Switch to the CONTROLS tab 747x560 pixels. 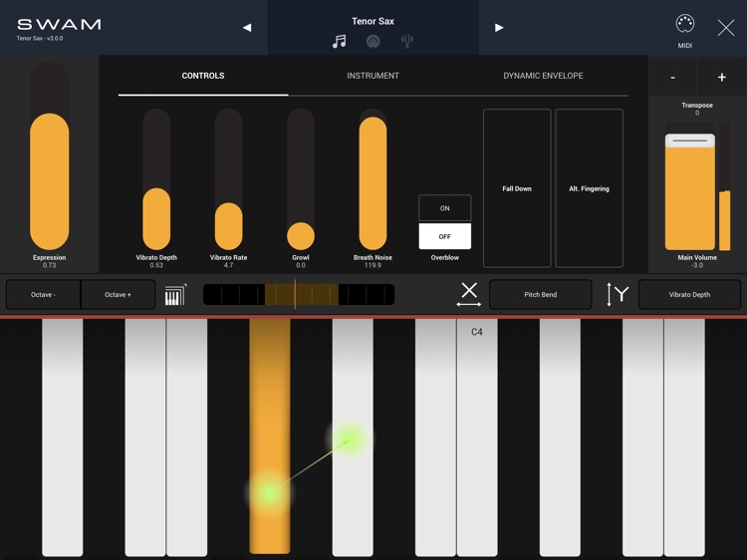click(x=203, y=76)
